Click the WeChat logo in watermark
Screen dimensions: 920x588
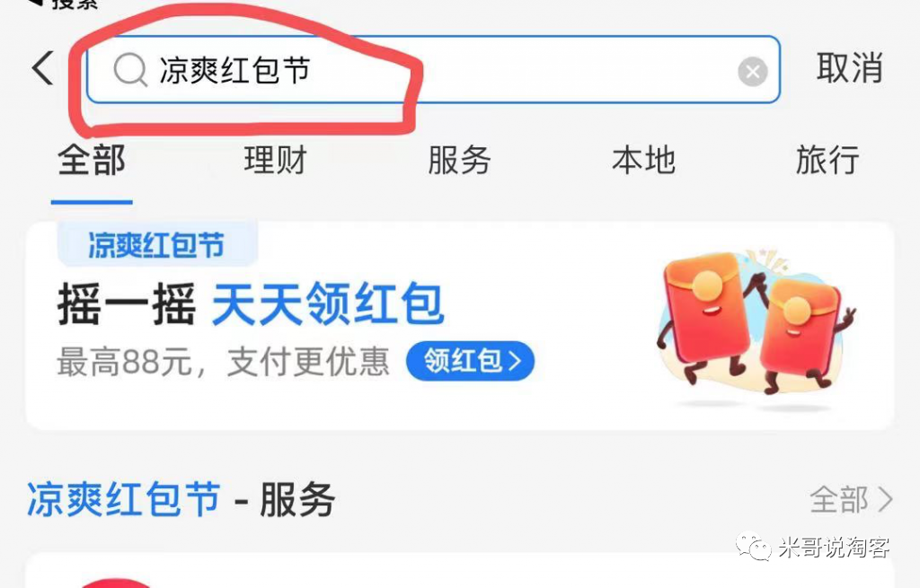[x=755, y=547]
